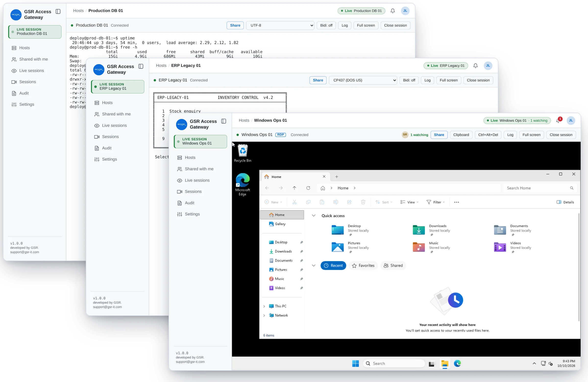Viewport: 588px width, 382px height.
Task: Select Shared filter pill in Explorer
Action: click(393, 265)
